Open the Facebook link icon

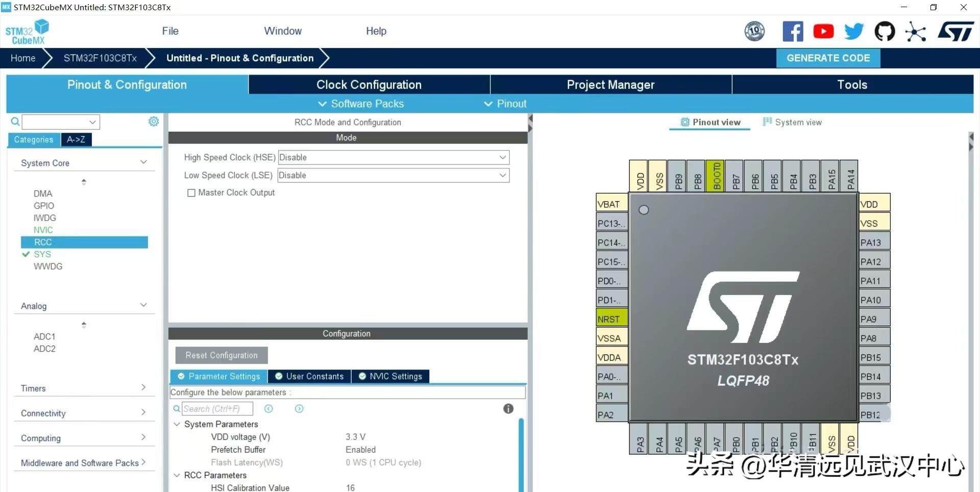[x=793, y=31]
